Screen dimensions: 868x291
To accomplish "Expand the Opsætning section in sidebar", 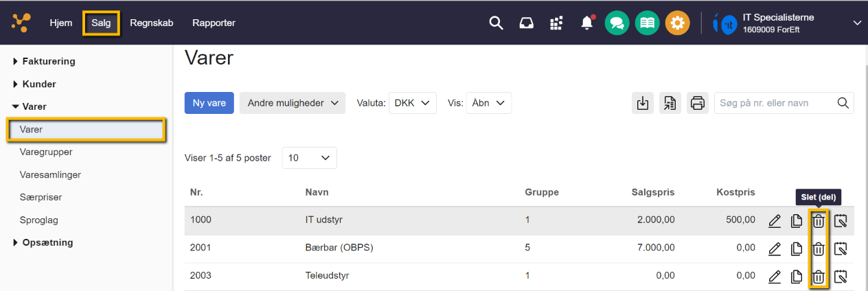I will point(47,242).
